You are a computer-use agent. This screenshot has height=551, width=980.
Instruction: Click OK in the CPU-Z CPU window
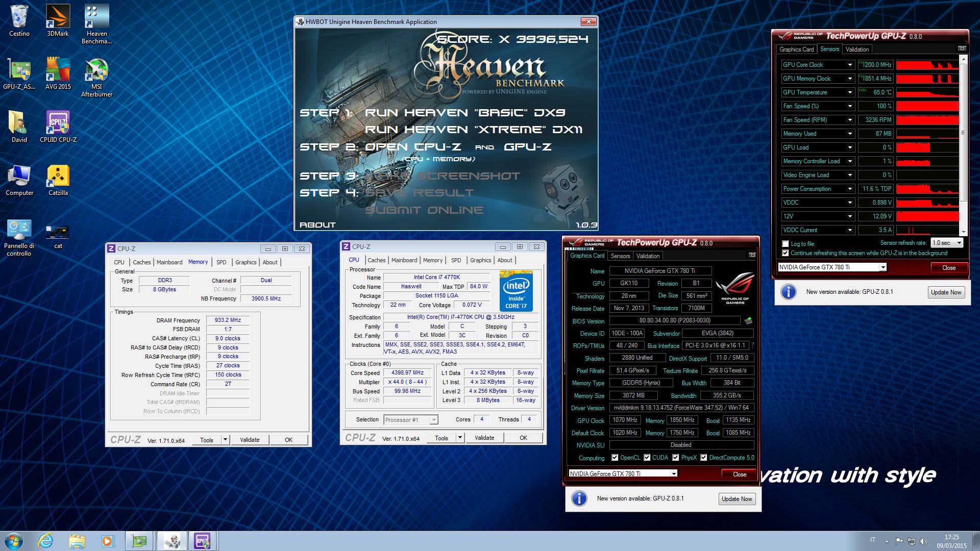click(523, 438)
